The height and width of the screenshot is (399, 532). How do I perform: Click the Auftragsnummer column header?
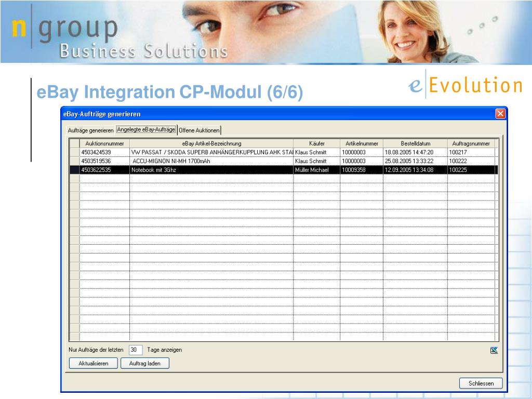click(471, 143)
